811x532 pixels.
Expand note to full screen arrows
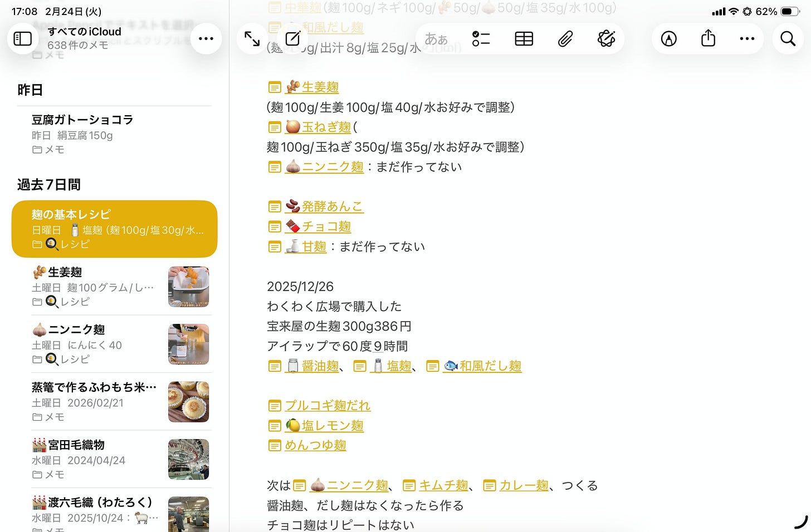tap(252, 38)
